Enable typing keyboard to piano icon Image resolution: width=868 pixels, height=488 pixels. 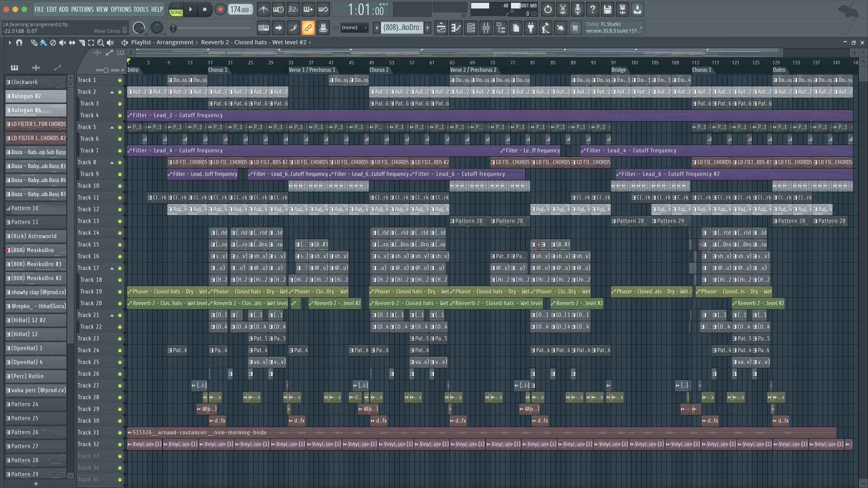tap(264, 28)
